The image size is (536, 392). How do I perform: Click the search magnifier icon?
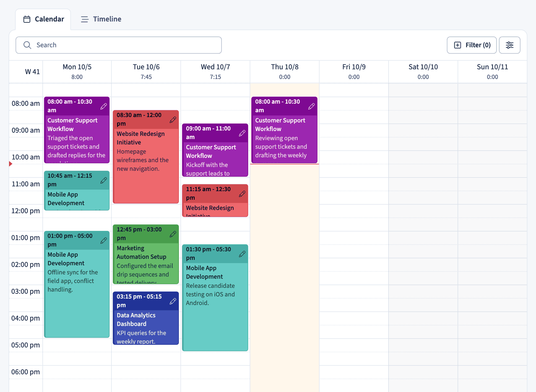27,45
